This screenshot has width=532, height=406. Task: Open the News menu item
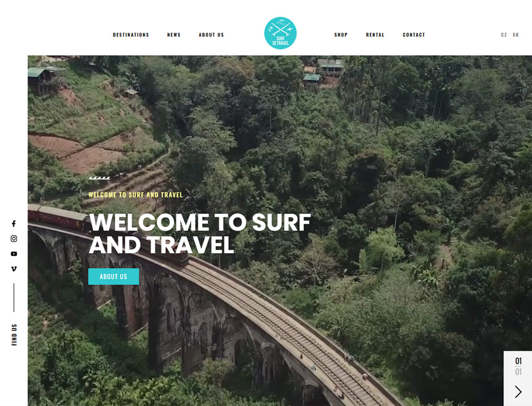click(174, 35)
